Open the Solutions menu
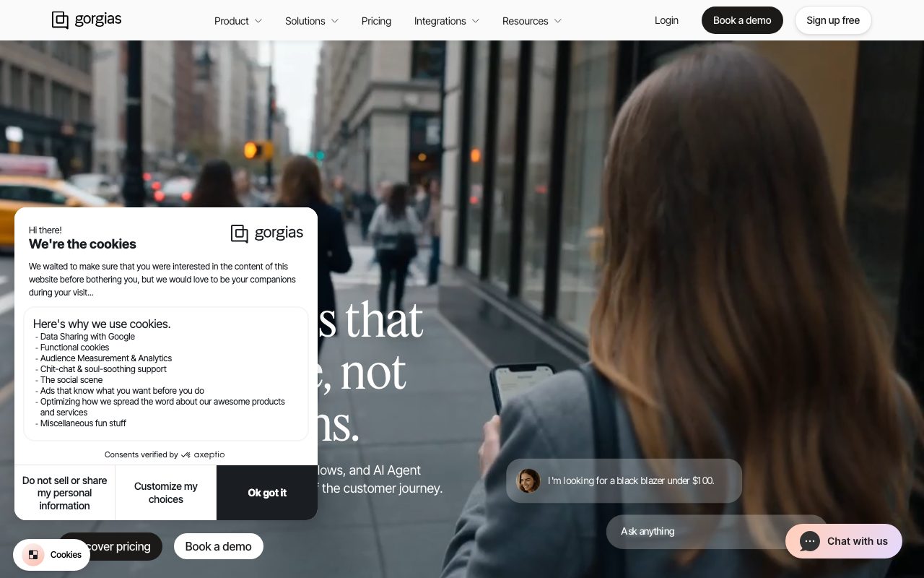 coord(312,21)
